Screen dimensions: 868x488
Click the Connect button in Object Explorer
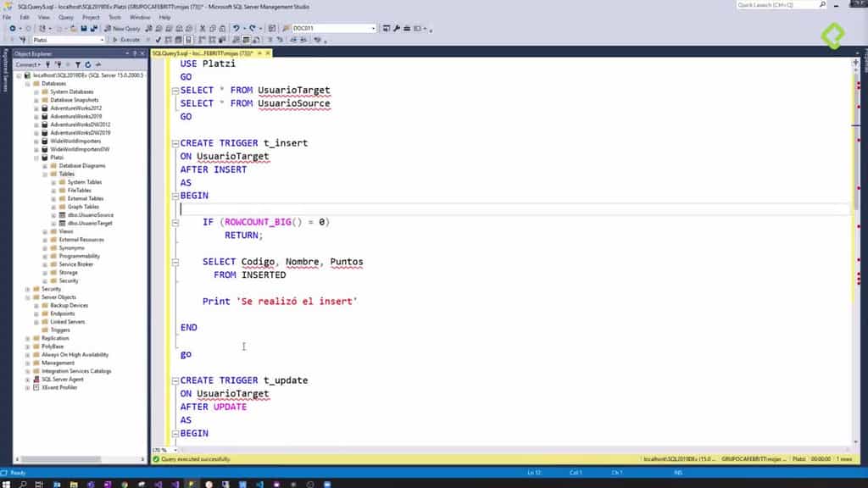tap(28, 64)
